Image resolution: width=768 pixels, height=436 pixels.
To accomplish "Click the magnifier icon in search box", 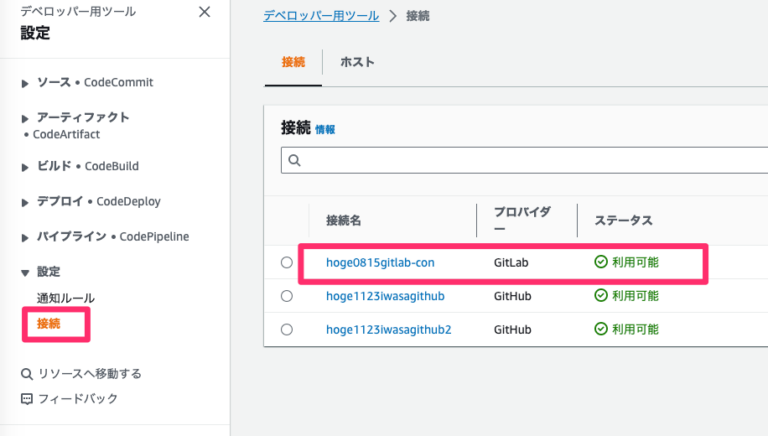I will 294,160.
